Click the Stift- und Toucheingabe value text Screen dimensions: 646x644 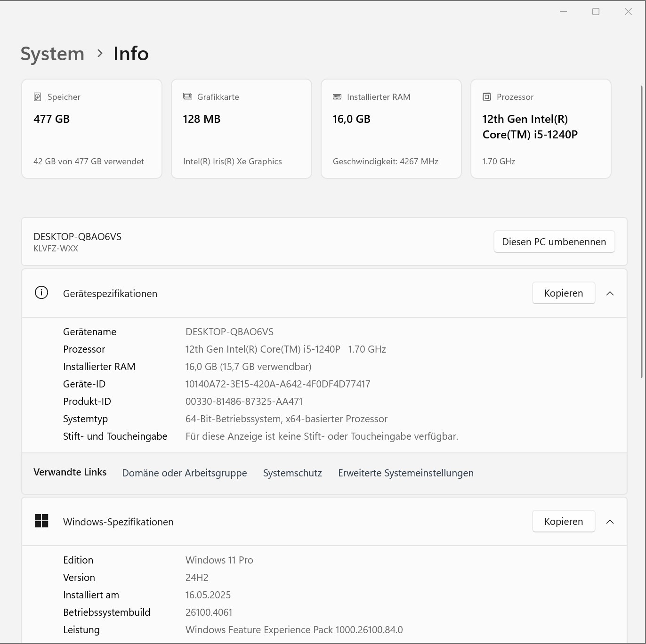tap(322, 436)
